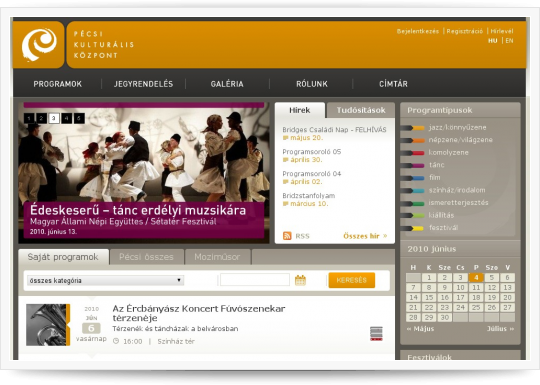
Task: Filter by népzene/világzene orange marker
Action: [413, 140]
